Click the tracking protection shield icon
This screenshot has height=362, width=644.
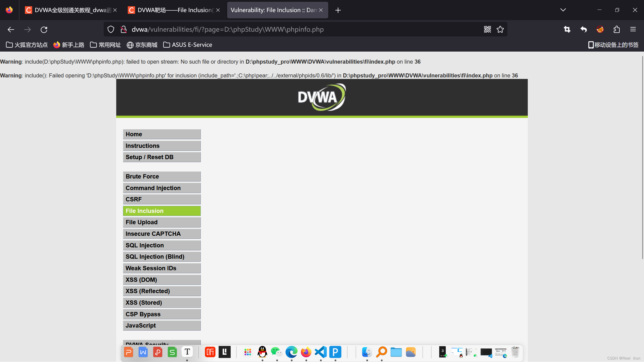click(x=111, y=29)
